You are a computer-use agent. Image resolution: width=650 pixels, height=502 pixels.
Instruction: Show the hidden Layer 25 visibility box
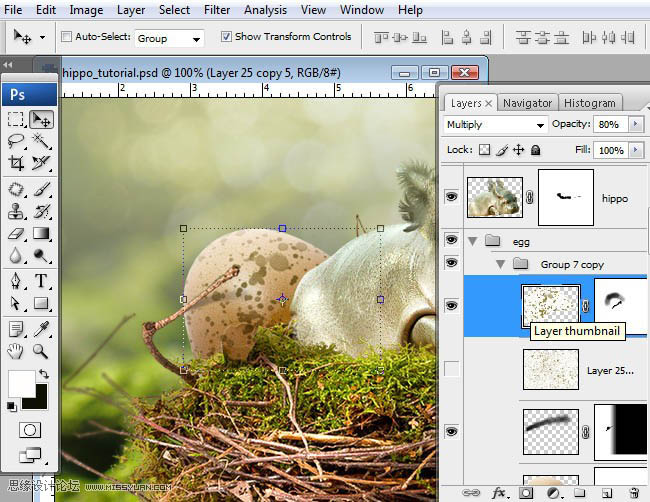pos(451,369)
